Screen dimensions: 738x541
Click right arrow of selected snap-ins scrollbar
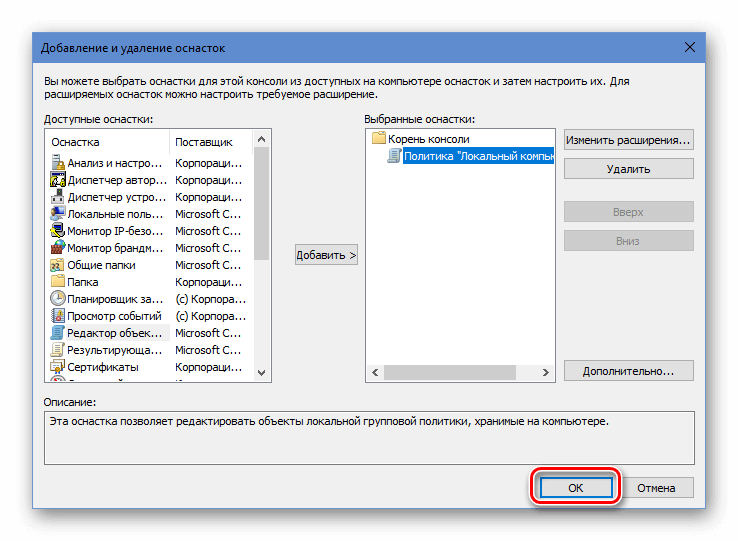pos(545,372)
